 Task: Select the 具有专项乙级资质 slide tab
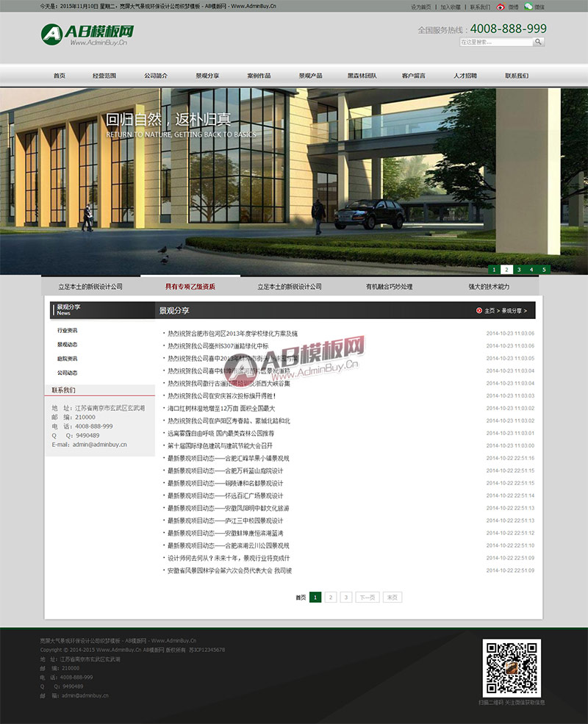point(190,286)
